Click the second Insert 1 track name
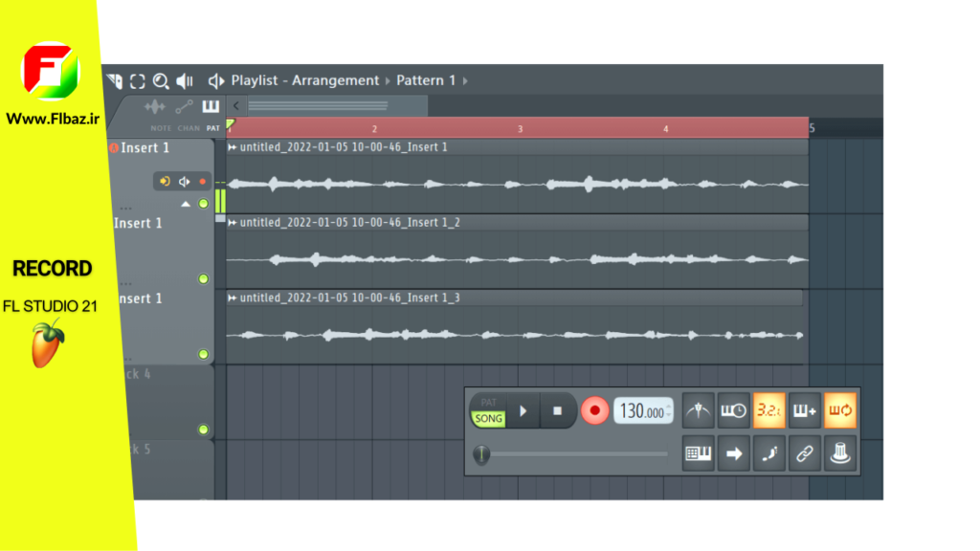 pyautogui.click(x=138, y=223)
